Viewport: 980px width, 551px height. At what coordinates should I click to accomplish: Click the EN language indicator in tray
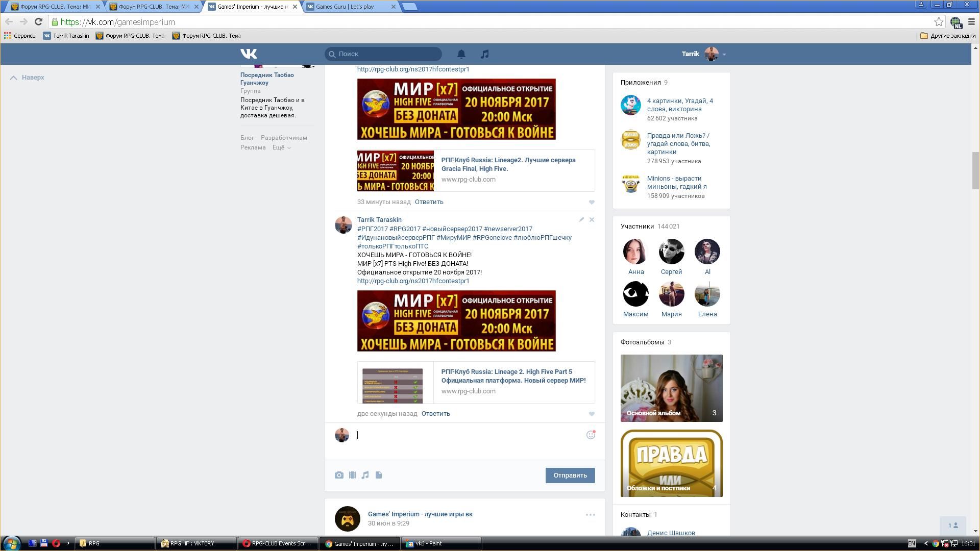click(x=912, y=543)
